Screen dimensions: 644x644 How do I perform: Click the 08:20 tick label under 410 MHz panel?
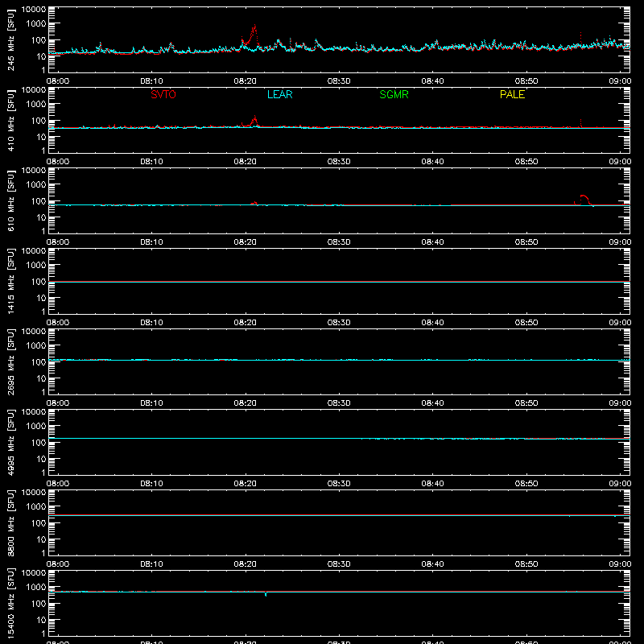point(246,162)
